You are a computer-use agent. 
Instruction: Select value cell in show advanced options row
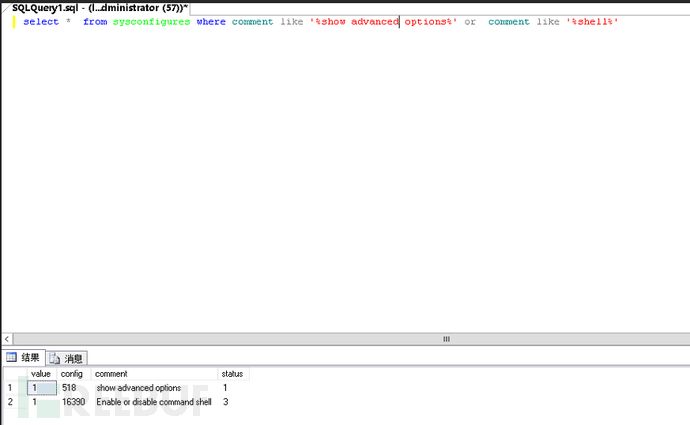tap(42, 388)
